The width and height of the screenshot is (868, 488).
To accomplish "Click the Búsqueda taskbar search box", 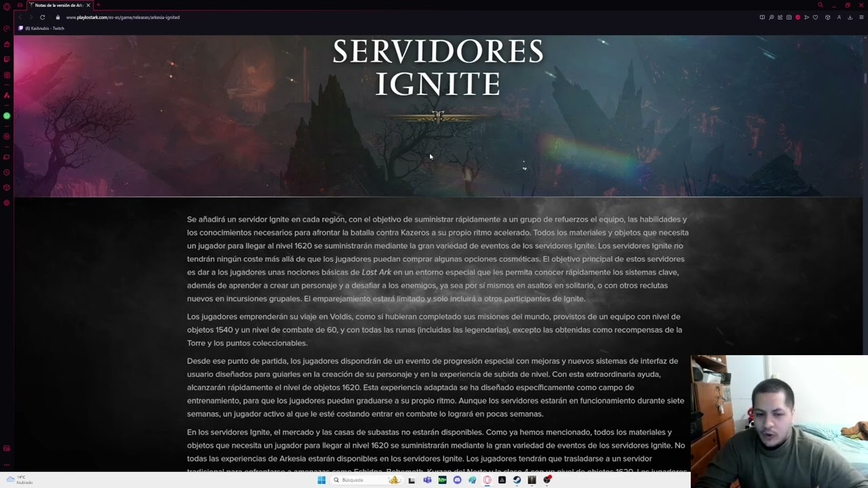I will (x=366, y=480).
